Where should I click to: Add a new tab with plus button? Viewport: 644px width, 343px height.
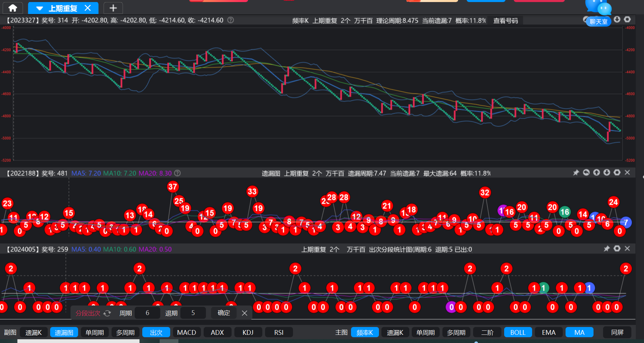point(113,8)
